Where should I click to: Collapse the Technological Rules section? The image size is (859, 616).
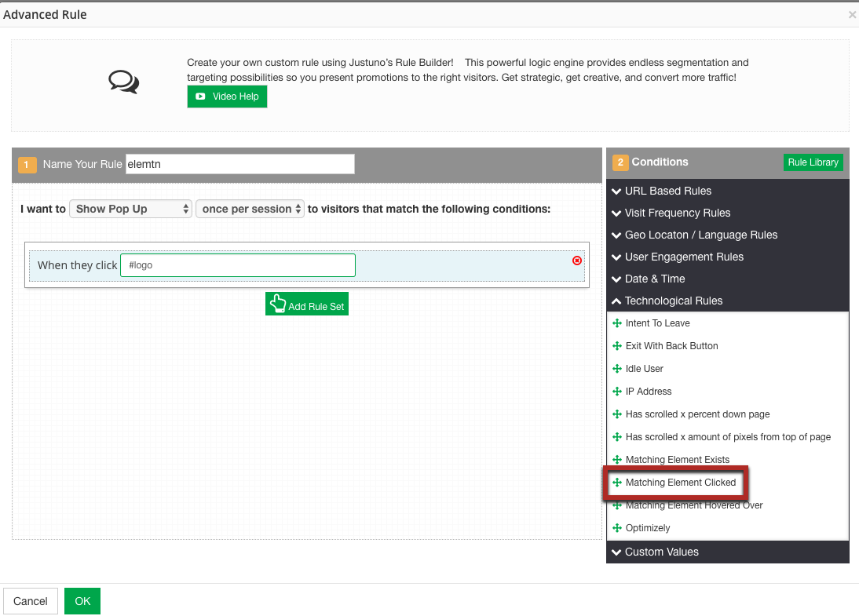coord(673,301)
